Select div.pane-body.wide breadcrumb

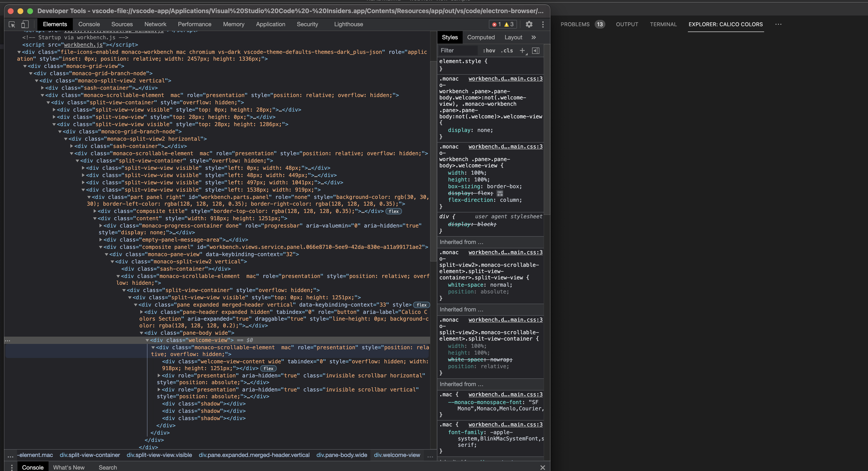coord(342,455)
